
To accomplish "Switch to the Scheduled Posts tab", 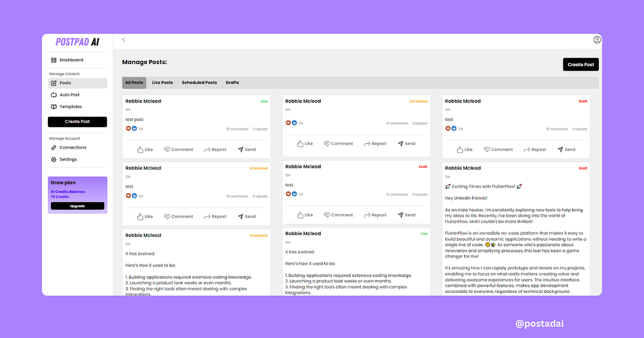I will pyautogui.click(x=199, y=83).
